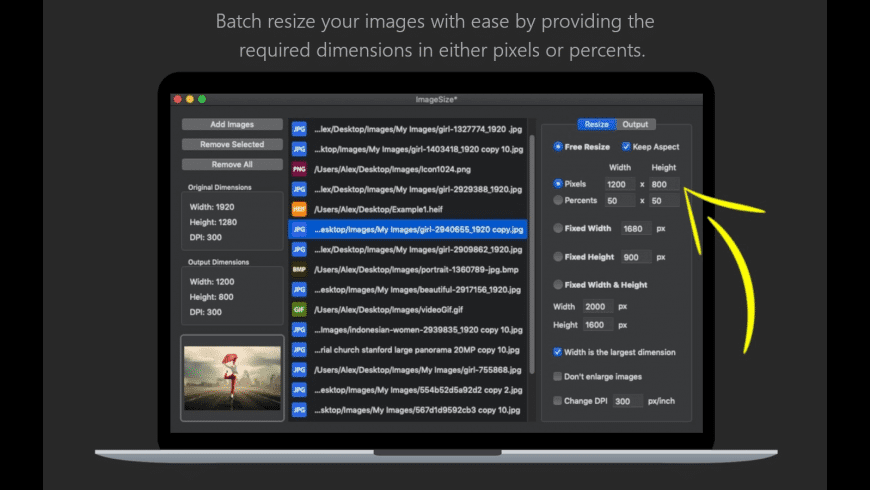This screenshot has height=490, width=870.
Task: Select the girl-2909862_1920.jpg file row
Action: pos(408,249)
